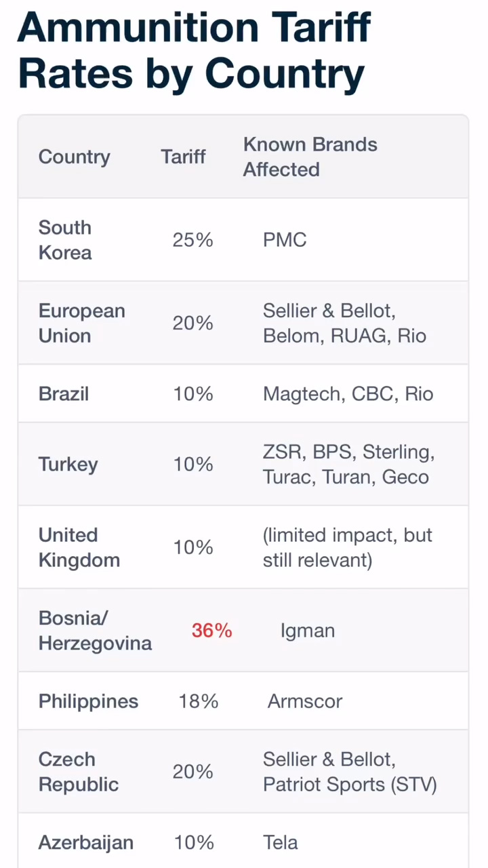Click the Philippines country cell
The width and height of the screenshot is (488, 868).
pos(88,701)
